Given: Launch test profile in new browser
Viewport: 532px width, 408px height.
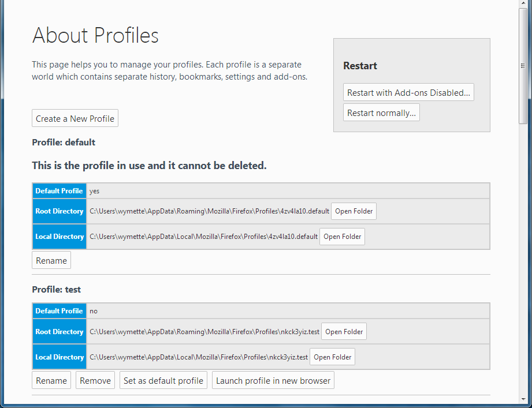Looking at the screenshot, I should [273, 380].
